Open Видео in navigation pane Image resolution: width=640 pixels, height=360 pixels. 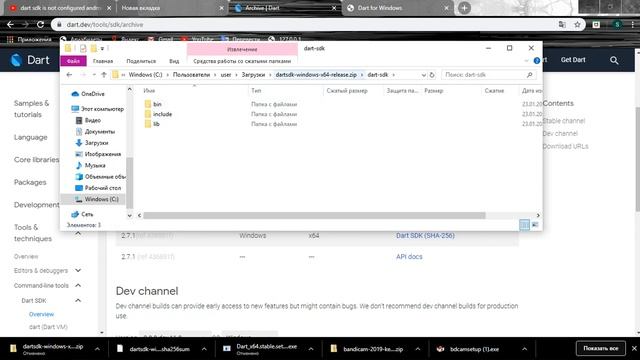(x=88, y=120)
